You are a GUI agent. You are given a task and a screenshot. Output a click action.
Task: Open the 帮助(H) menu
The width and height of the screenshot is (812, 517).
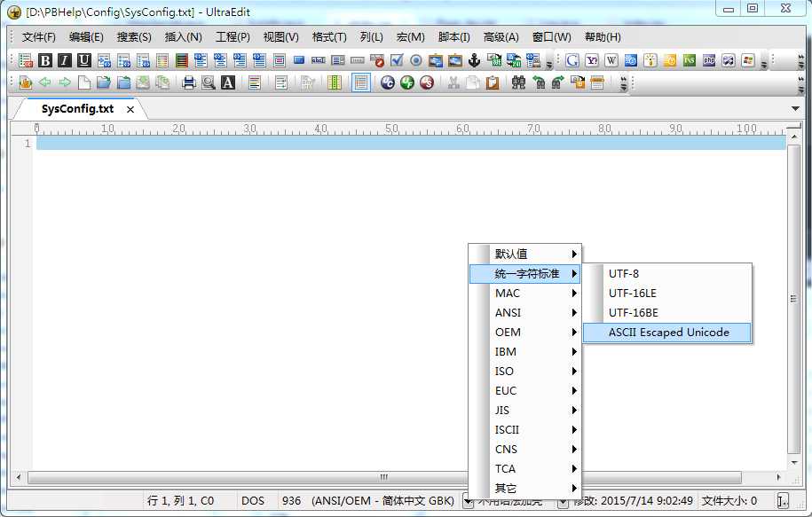pos(603,36)
